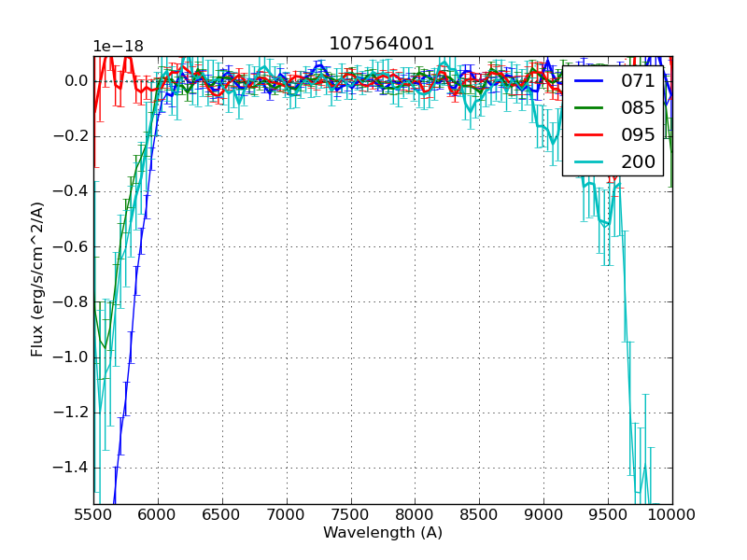Viewport: 747px width, 560px height.
Task: Click the −0.6 y-axis tick label
Action: [70, 247]
